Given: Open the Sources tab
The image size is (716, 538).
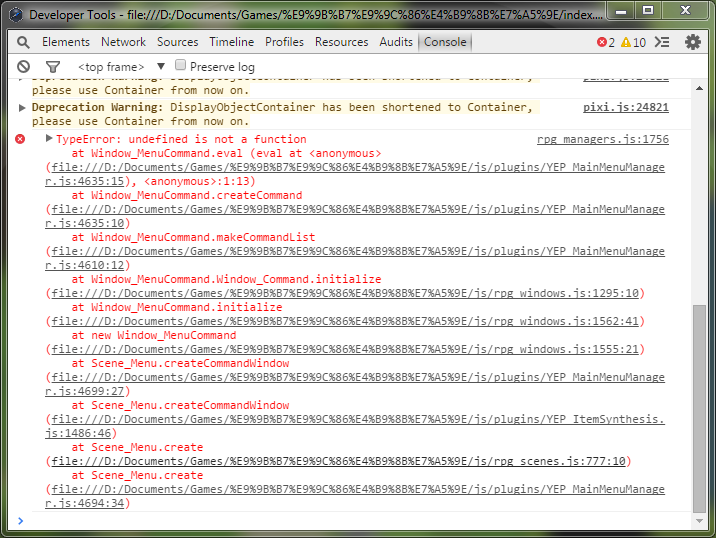Looking at the screenshot, I should click(x=178, y=42).
